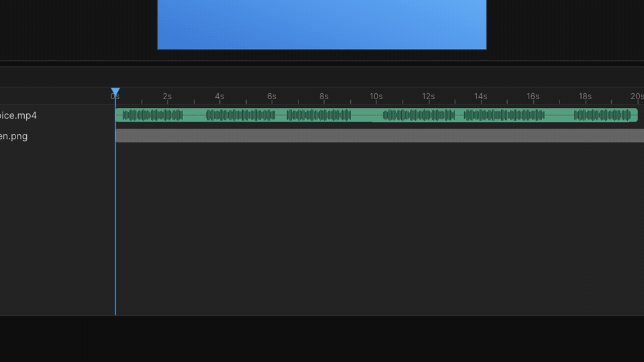644x362 pixels.
Task: Click empty timeline area below the tracks
Action: point(380,230)
